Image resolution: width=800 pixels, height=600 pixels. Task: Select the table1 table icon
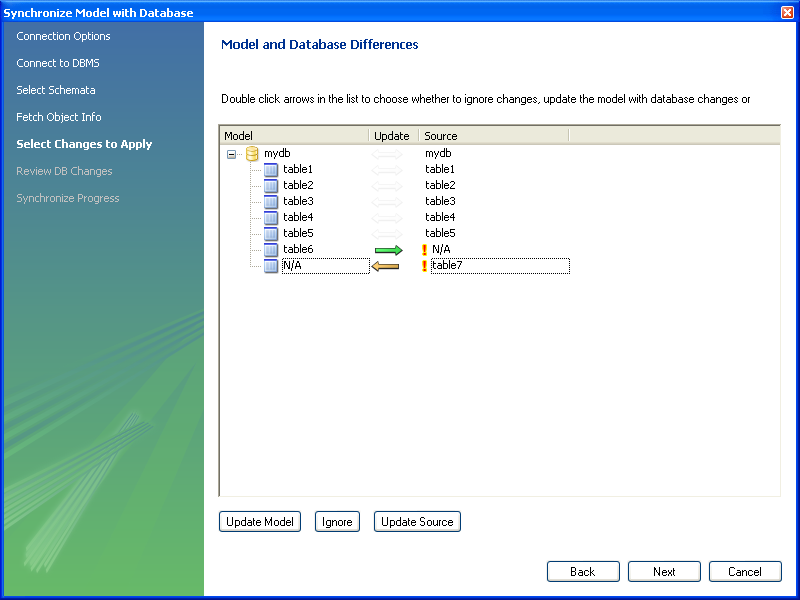(x=271, y=169)
